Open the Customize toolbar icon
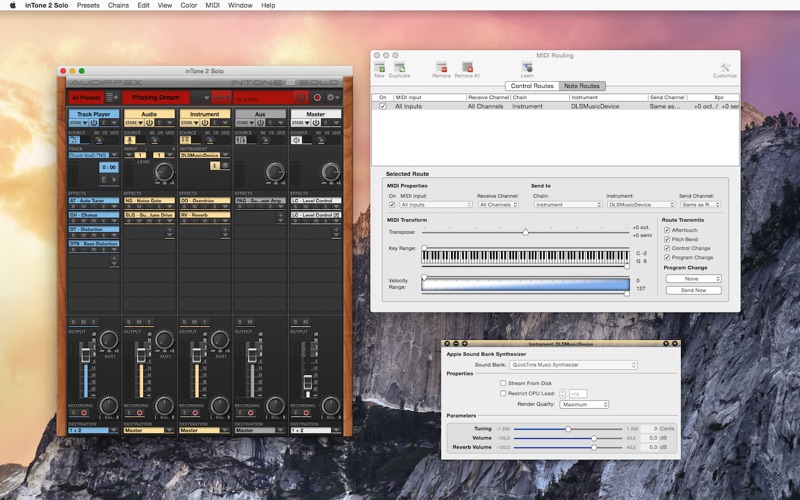The height and width of the screenshot is (500, 800). [x=725, y=68]
